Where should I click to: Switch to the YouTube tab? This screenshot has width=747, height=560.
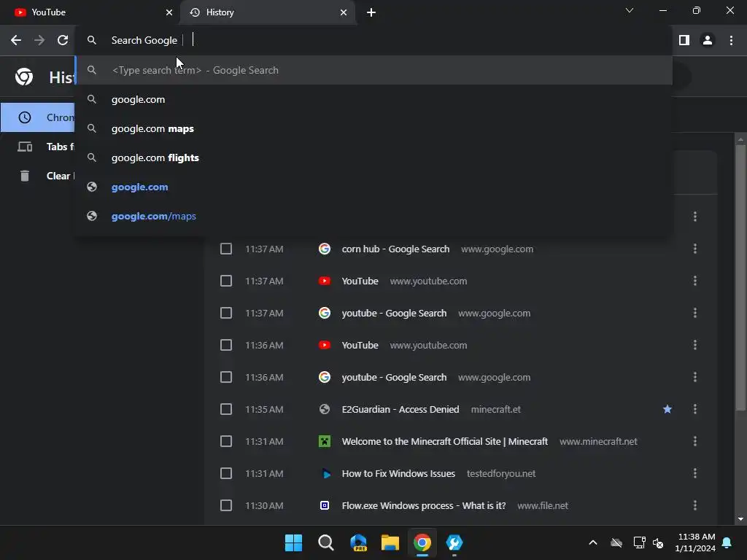point(90,12)
